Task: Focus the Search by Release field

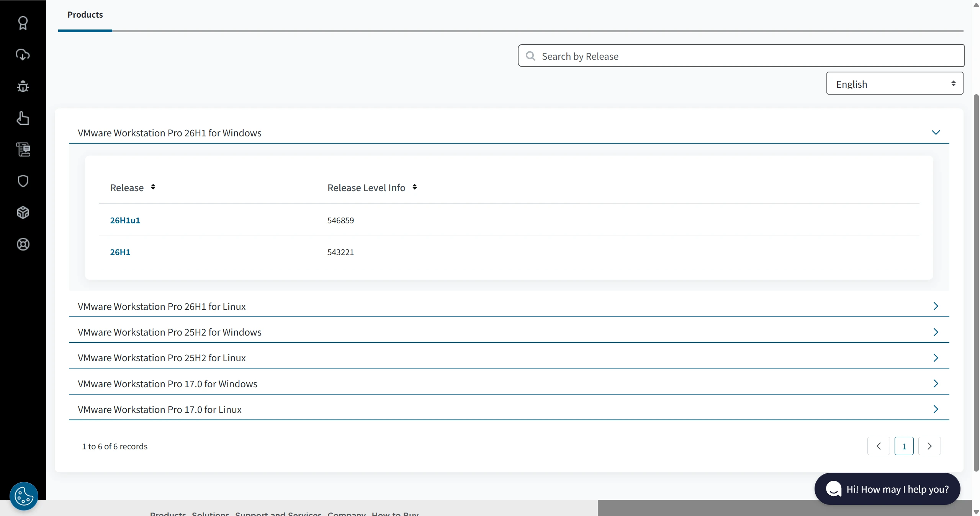Action: (x=741, y=56)
